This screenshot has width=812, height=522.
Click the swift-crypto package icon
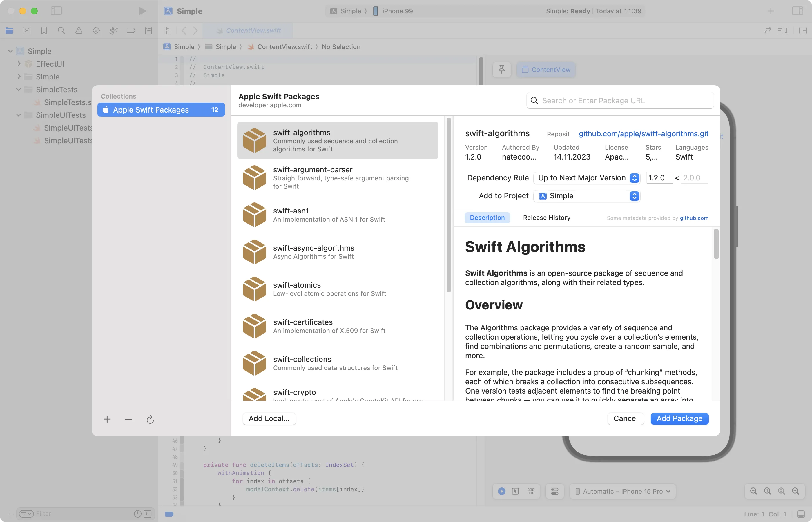tap(254, 393)
